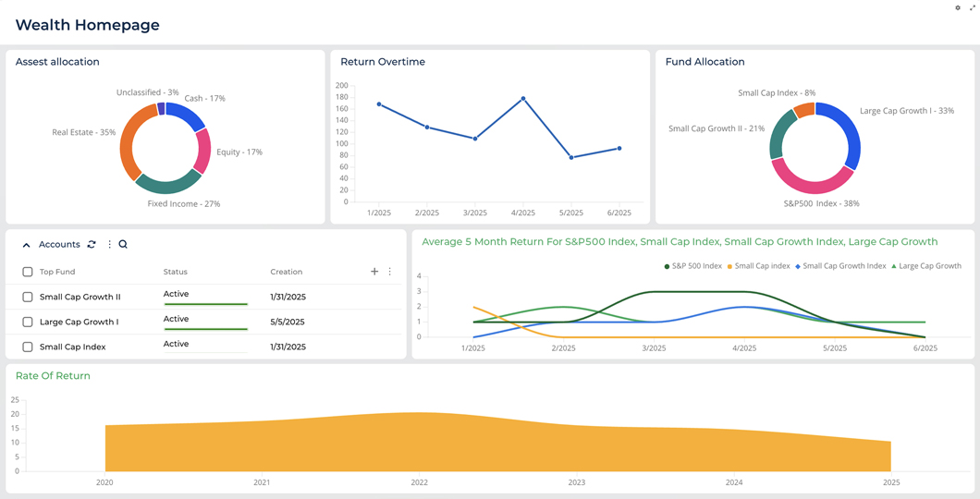
Task: Expand dashboard to fullscreen
Action: [973, 7]
